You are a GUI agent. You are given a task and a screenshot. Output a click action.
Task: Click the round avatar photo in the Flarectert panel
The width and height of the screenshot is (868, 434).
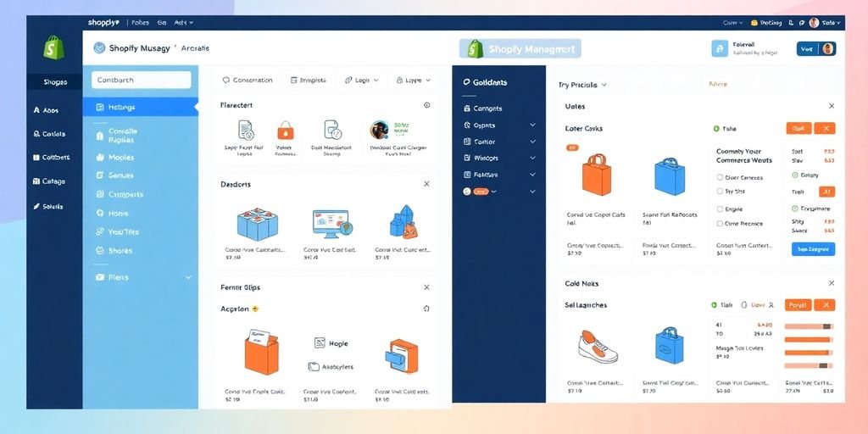coord(379,130)
